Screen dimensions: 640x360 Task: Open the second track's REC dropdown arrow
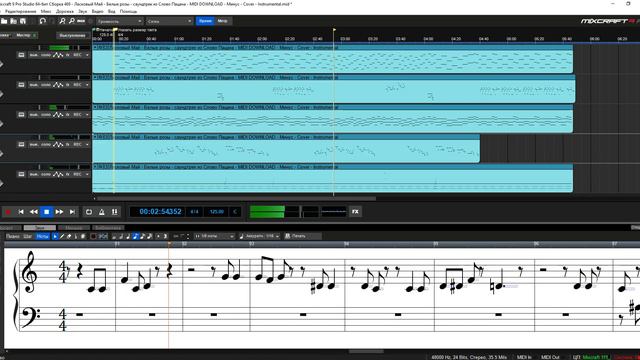pyautogui.click(x=87, y=85)
